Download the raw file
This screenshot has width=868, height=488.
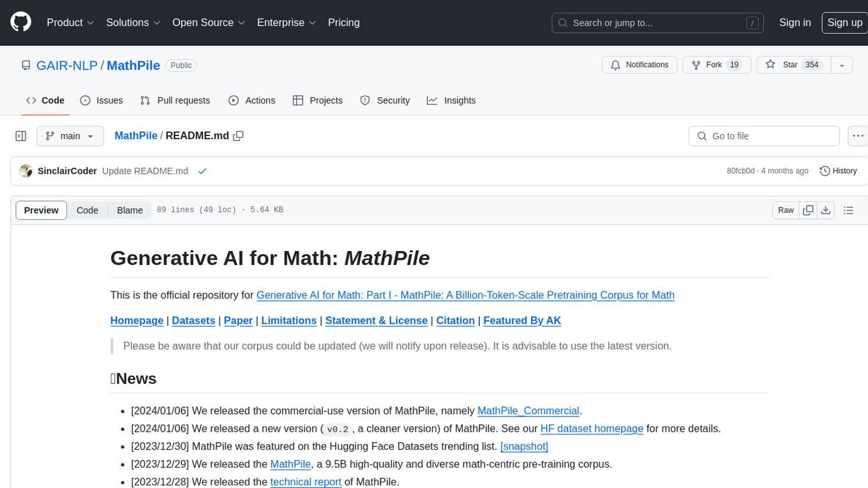point(825,210)
